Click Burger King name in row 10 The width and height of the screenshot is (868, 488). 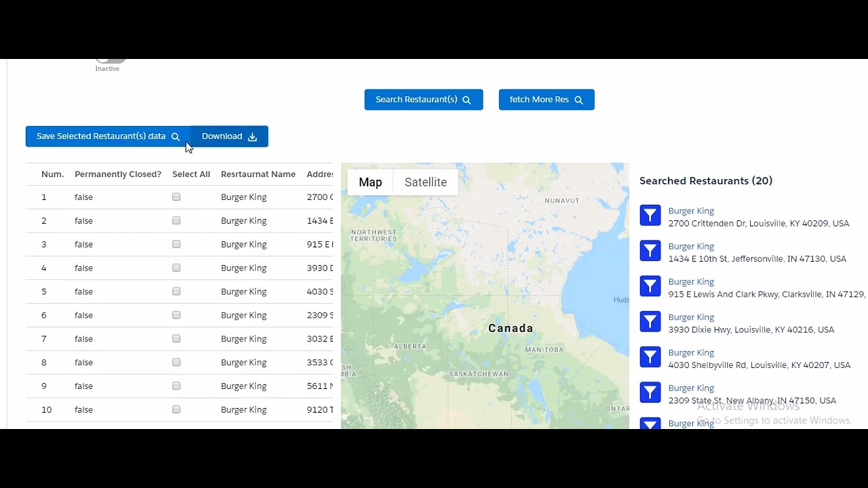[243, 410]
